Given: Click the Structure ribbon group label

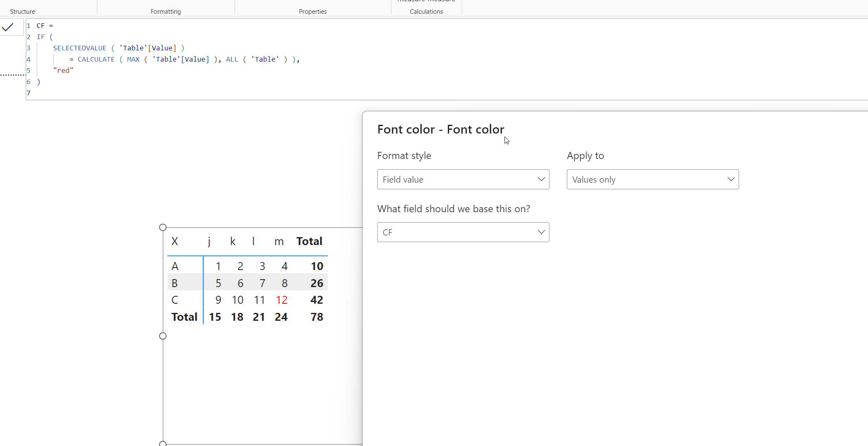Looking at the screenshot, I should [22, 12].
